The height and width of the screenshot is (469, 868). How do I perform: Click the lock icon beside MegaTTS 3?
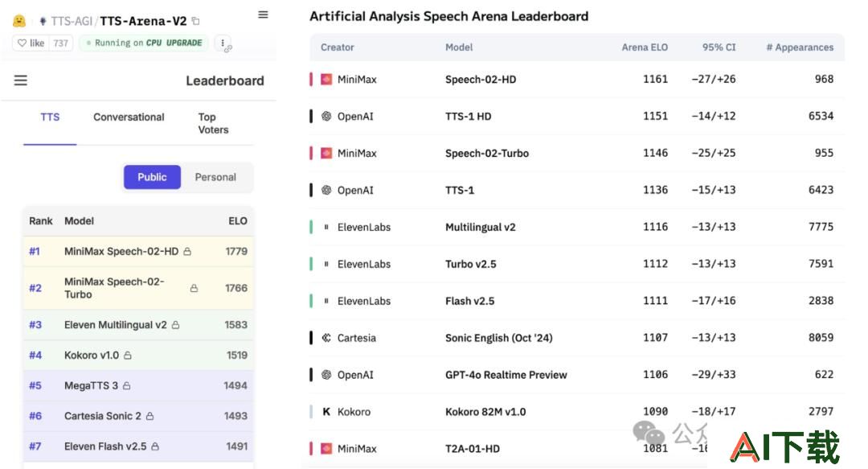click(127, 386)
